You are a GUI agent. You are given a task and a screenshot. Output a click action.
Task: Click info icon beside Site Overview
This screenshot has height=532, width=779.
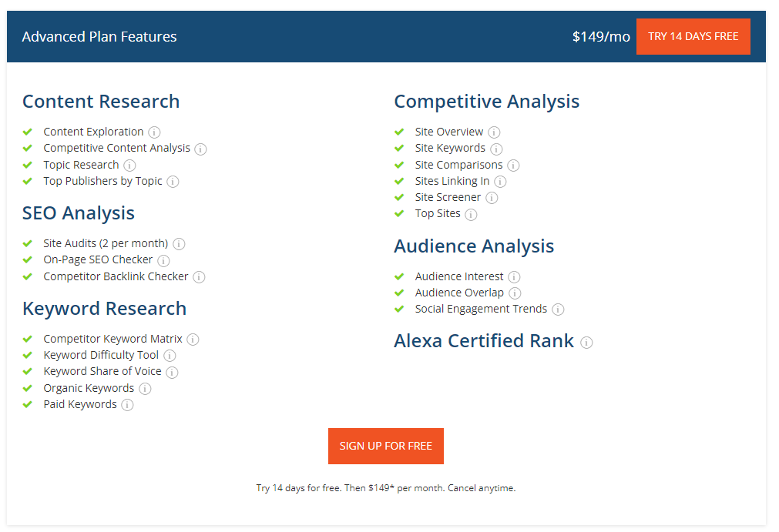point(494,132)
